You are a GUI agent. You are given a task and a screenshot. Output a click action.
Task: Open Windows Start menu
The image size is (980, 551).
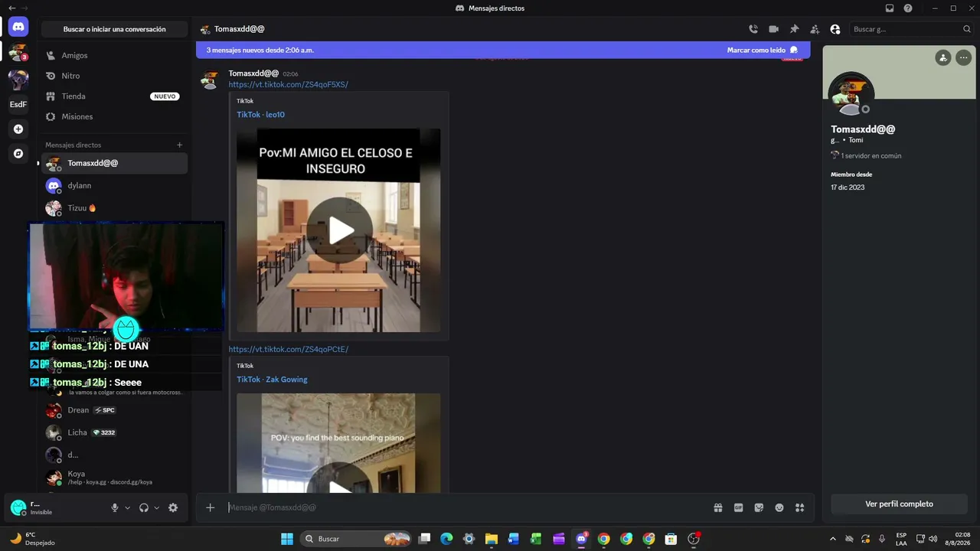[287, 539]
